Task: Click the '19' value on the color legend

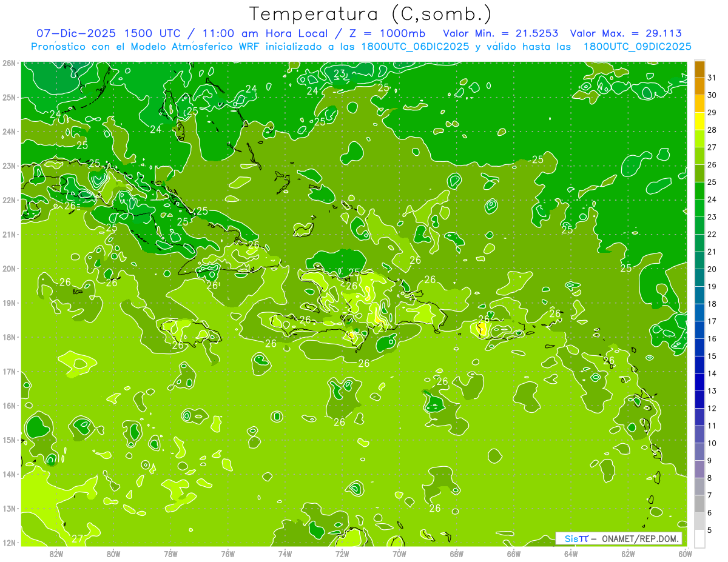Action: tap(712, 286)
